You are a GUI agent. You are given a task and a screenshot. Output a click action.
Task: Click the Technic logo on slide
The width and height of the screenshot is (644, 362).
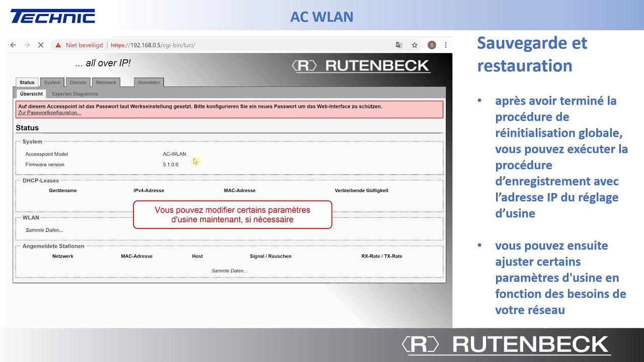[52, 16]
